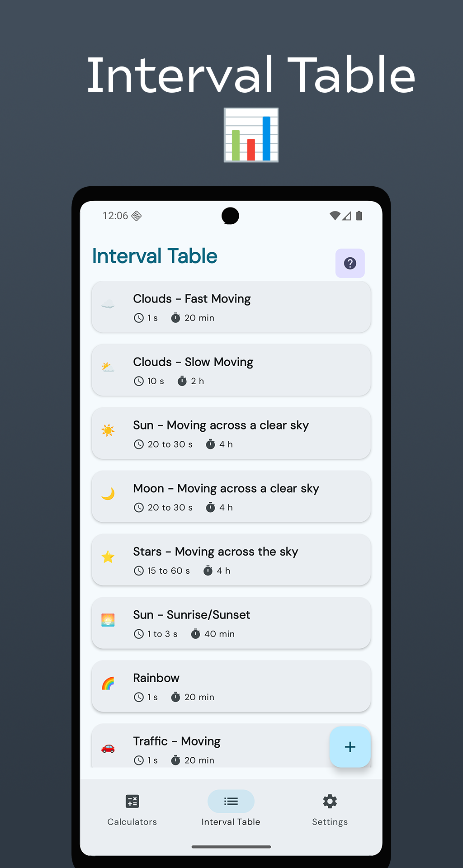The height and width of the screenshot is (868, 463).
Task: Open the Sun - Sunrise/Sunset entry
Action: pyautogui.click(x=231, y=623)
